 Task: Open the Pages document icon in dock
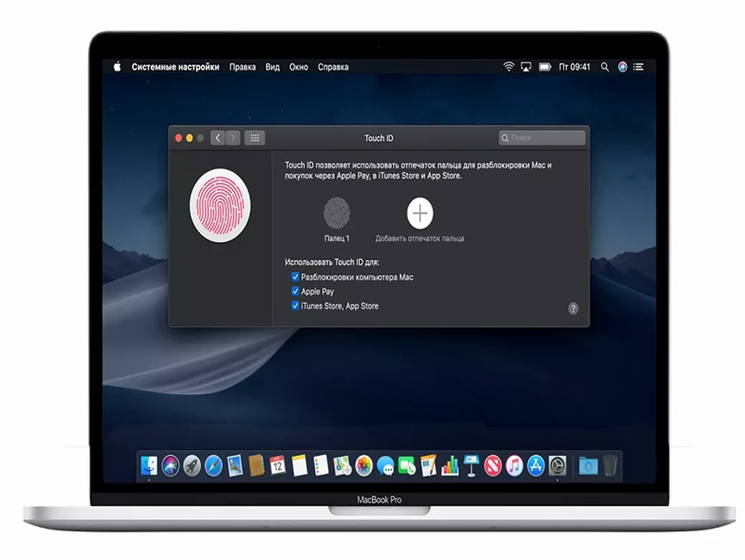(x=428, y=465)
